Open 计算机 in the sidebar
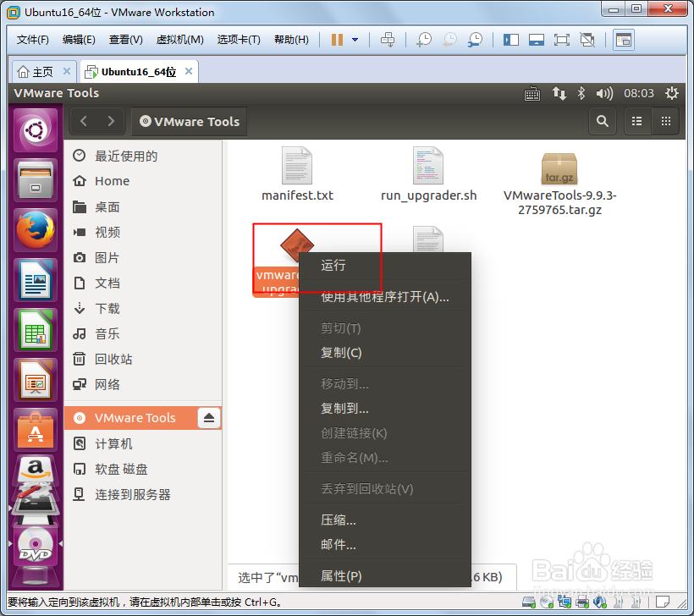 [142, 443]
